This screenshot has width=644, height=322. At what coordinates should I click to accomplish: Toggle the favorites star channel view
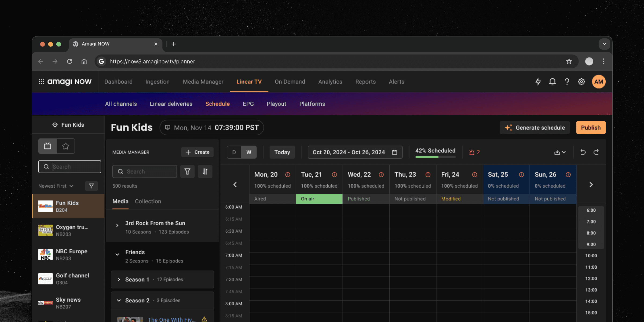click(66, 146)
